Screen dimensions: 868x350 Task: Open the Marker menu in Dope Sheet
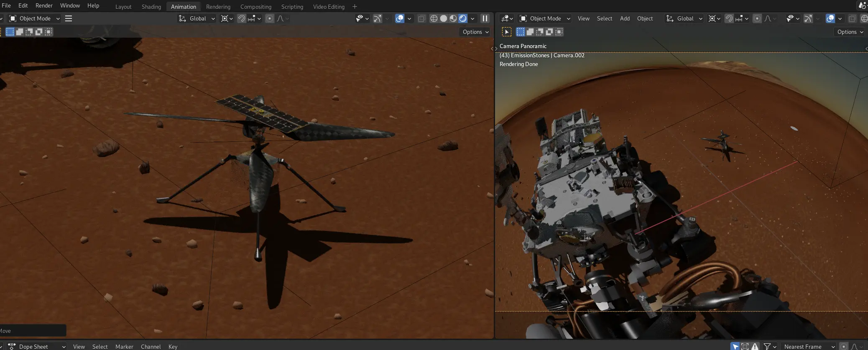[x=124, y=346]
